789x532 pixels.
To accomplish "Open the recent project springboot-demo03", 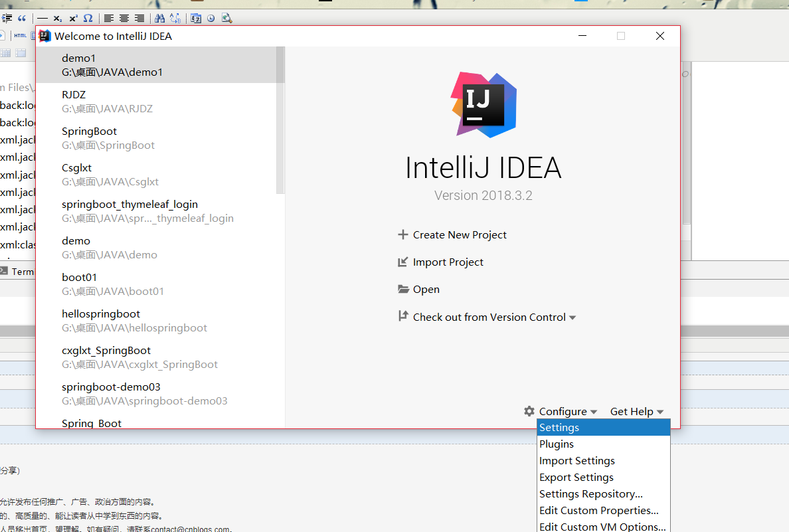I will 157,394.
